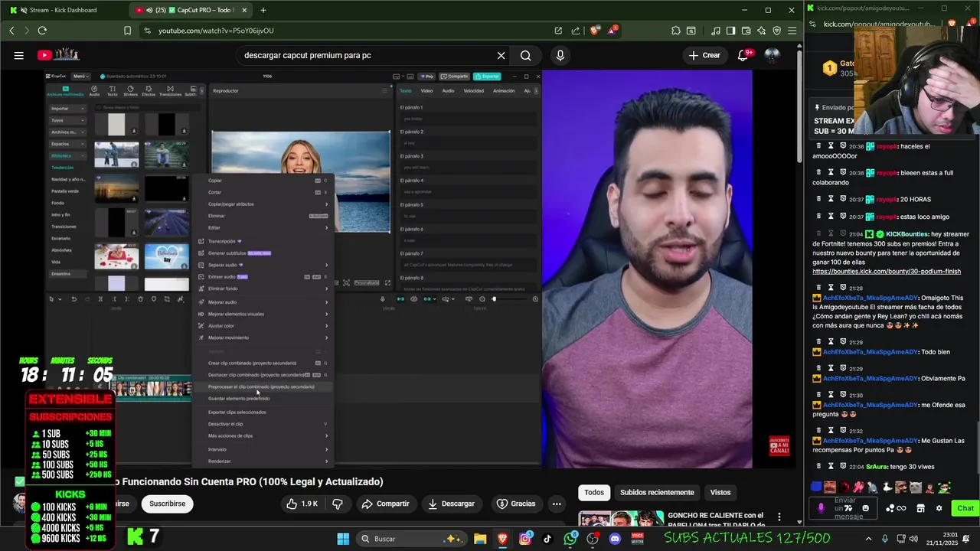Clear the YouTube search box with the X
Screen dimensions: 980x551
pyautogui.click(x=501, y=55)
